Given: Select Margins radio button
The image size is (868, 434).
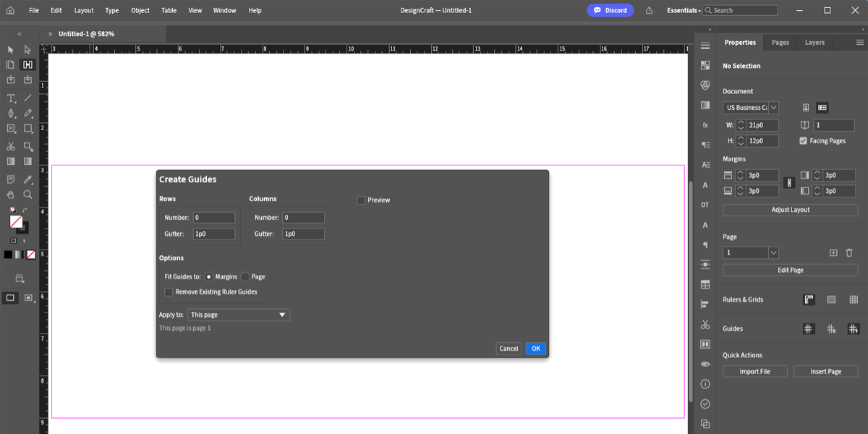Looking at the screenshot, I should [x=209, y=277].
